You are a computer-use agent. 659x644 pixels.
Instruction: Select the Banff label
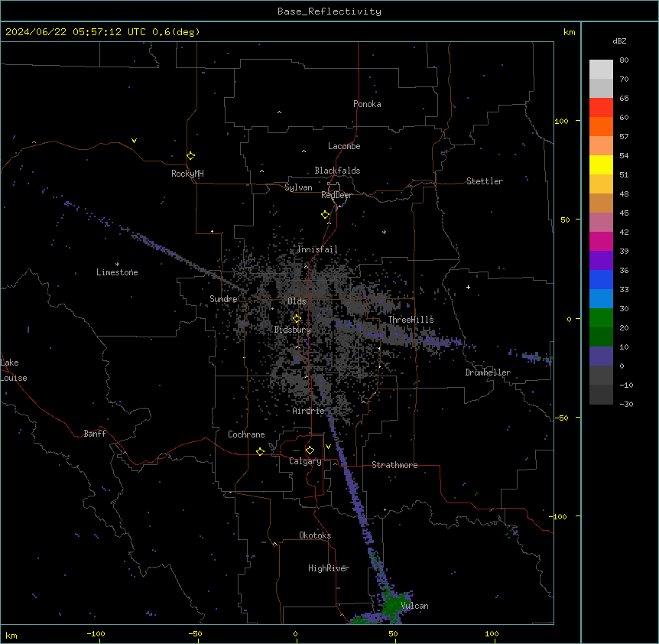click(95, 434)
